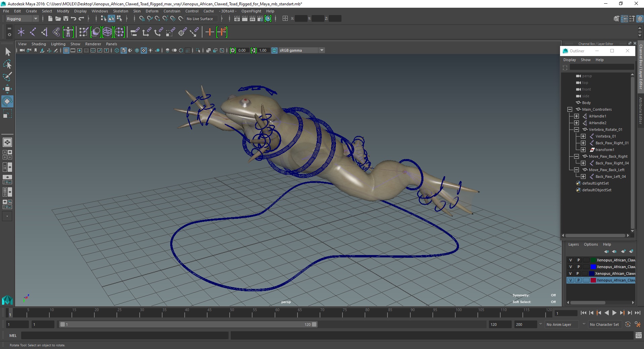Open the Skeleton menu

pyautogui.click(x=121, y=11)
